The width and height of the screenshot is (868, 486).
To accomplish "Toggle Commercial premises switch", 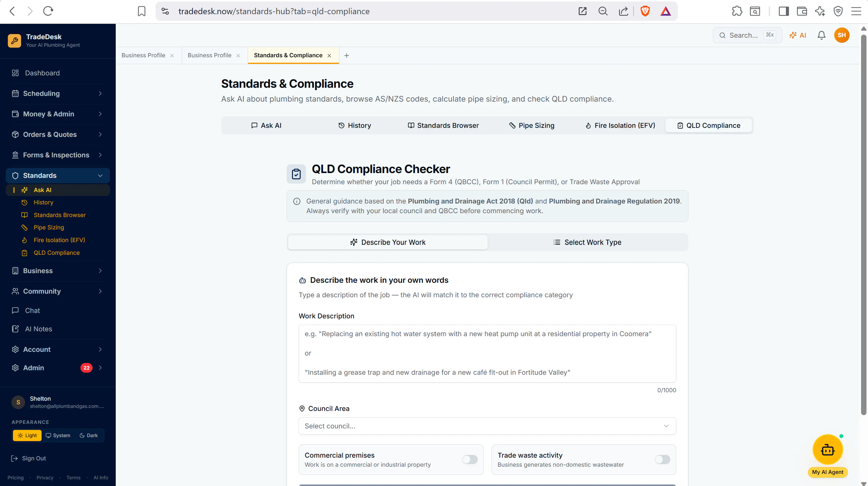I will click(x=470, y=459).
